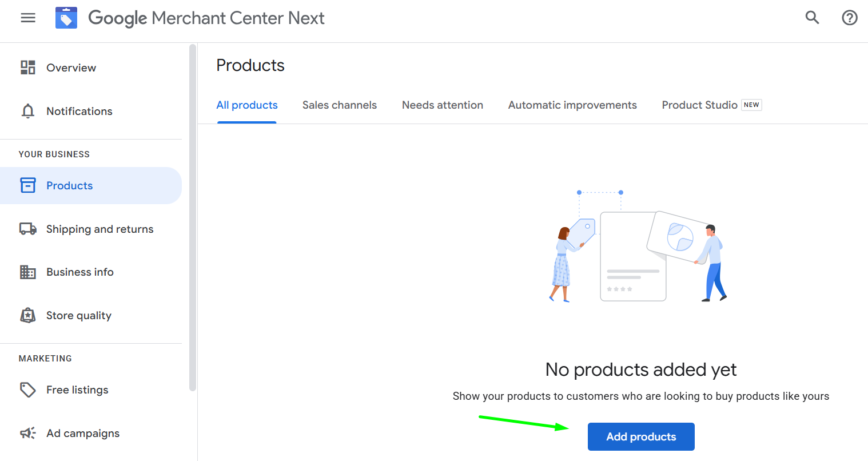Open the Needs attention tab

click(442, 105)
